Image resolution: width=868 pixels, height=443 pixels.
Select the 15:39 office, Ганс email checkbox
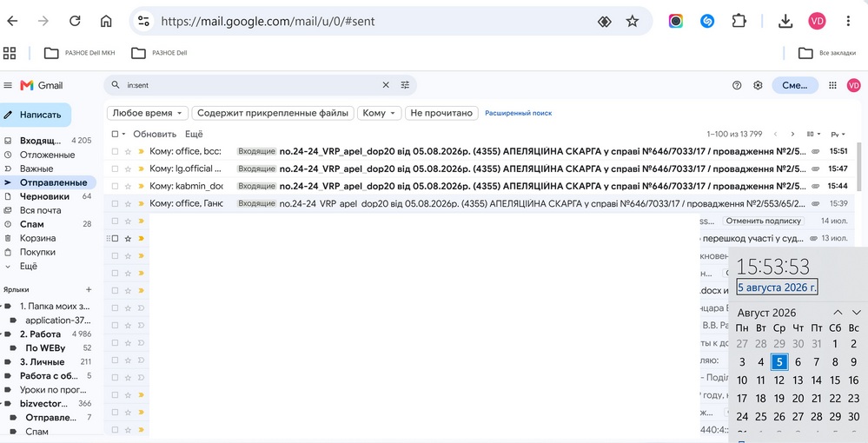[116, 203]
